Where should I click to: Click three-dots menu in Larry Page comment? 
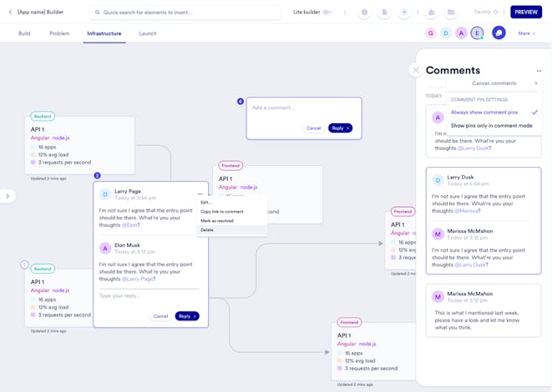[200, 194]
